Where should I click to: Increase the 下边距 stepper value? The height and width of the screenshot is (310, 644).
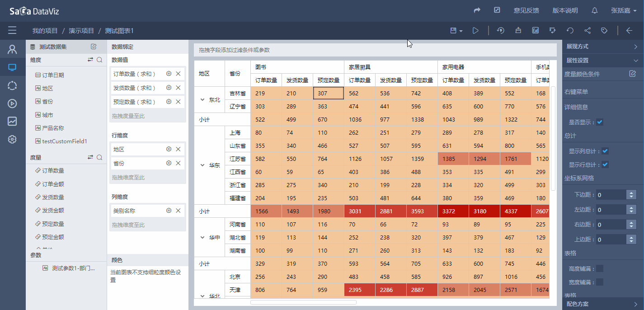[x=631, y=193]
